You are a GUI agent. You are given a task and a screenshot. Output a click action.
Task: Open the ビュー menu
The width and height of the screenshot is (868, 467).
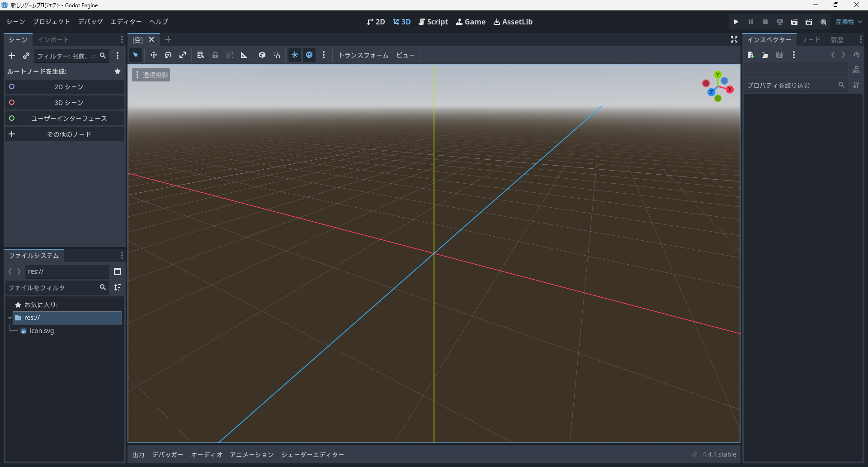click(x=406, y=55)
